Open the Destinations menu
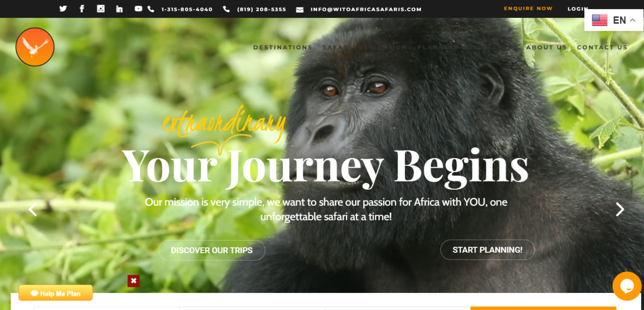The image size is (644, 310). coord(283,48)
